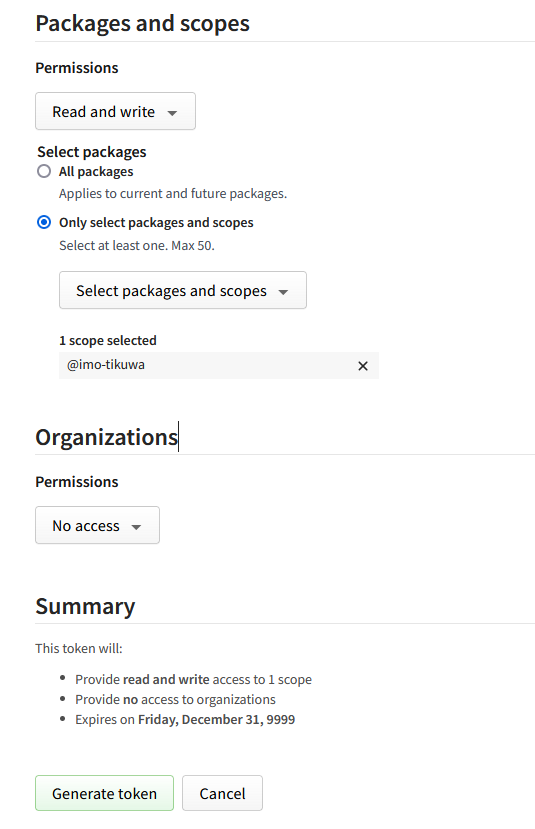Click the Generate token button
The image size is (535, 829).
coord(104,793)
